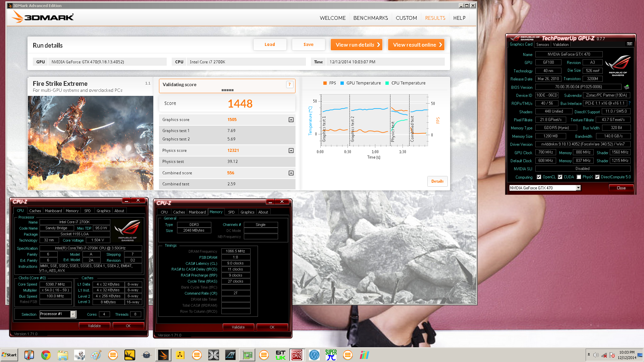Click the Score value 1448
The image size is (644, 362).
tap(240, 104)
